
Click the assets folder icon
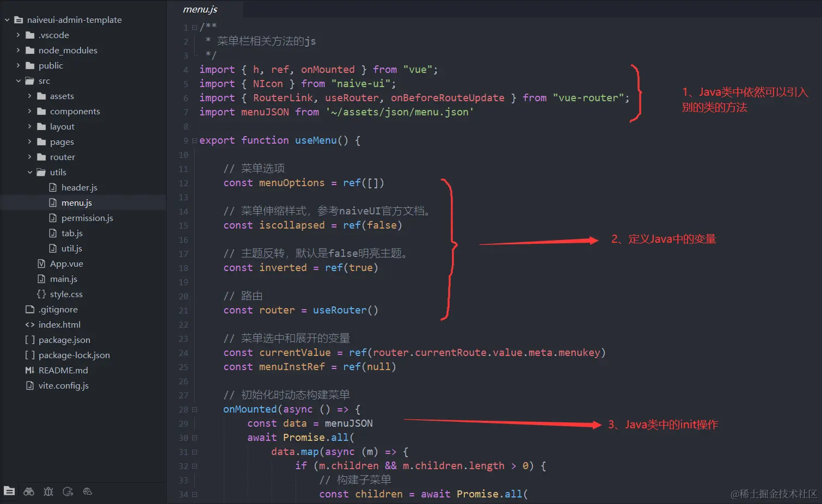pyautogui.click(x=41, y=96)
